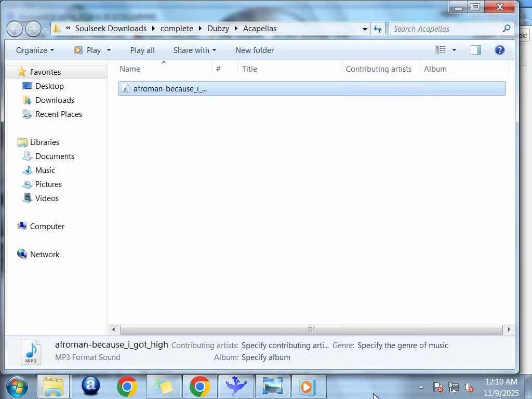Viewport: 532px width, 399px height.
Task: Sort by the Name column header
Action: click(164, 69)
